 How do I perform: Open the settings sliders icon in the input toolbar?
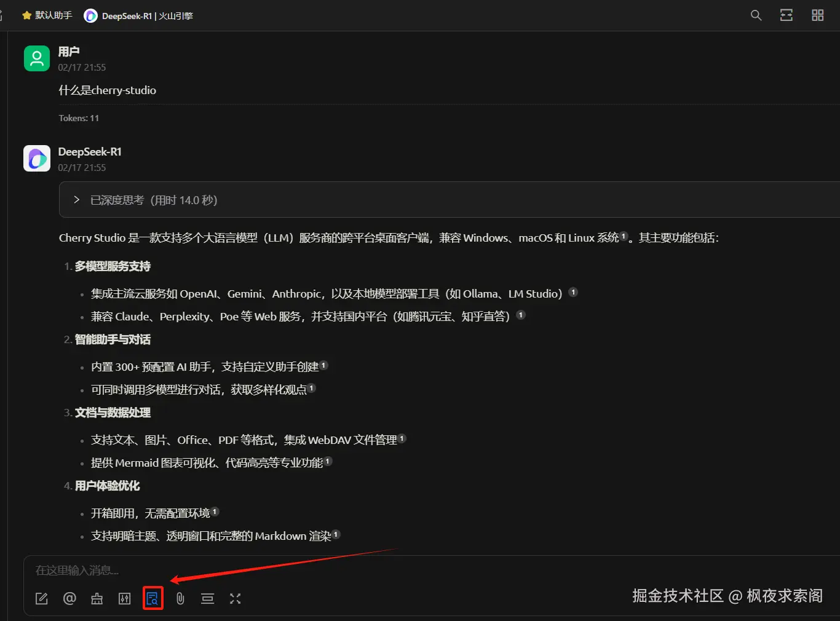click(125, 598)
